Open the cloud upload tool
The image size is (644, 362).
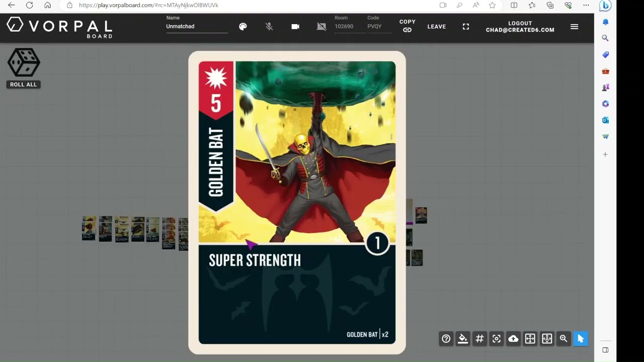pyautogui.click(x=513, y=339)
